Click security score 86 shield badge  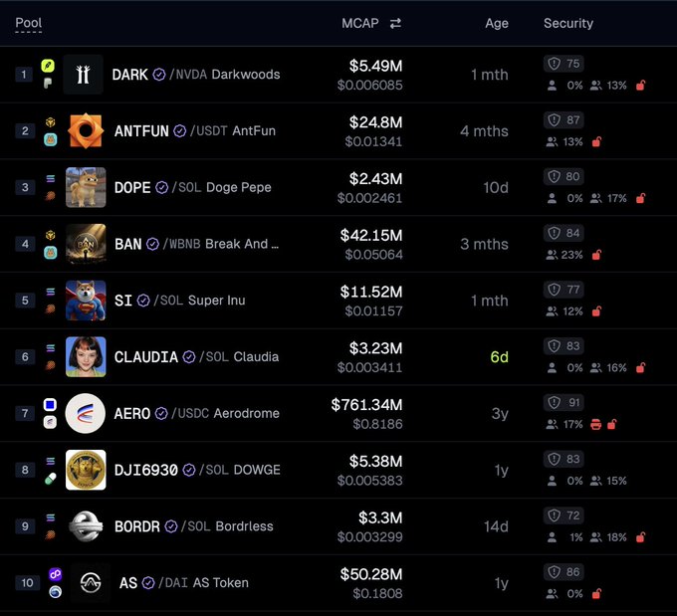pos(564,572)
